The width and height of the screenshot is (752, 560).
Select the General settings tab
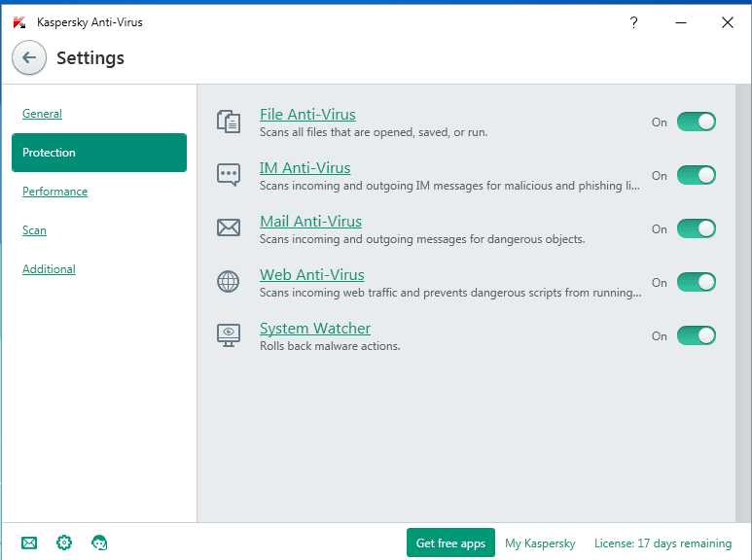42,114
